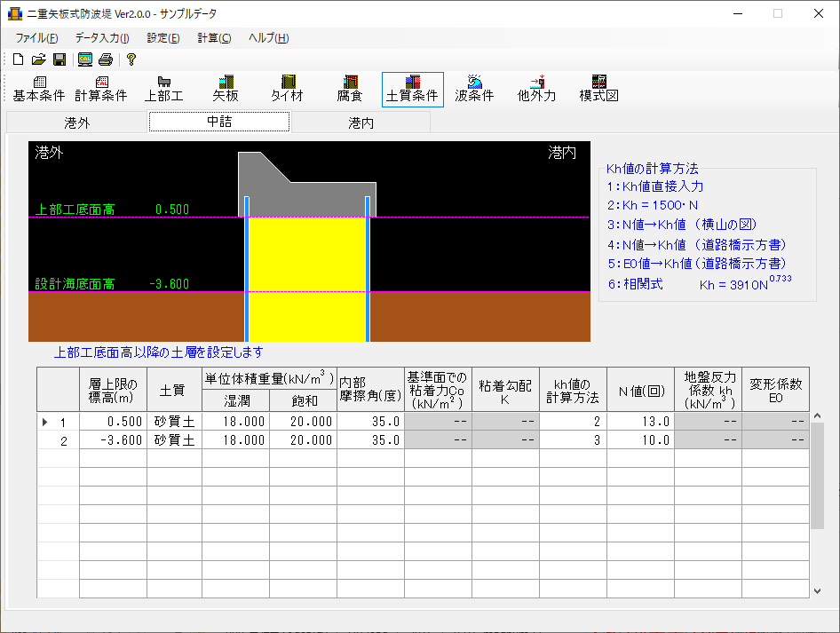Screen dimensions: 840x633
Task: Click the 粘着勾配 K column header
Action: (506, 390)
